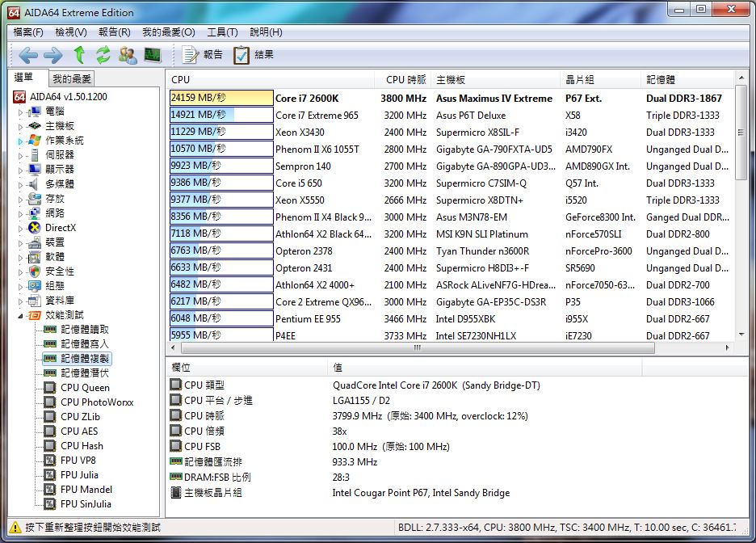Click the 裝置 devices tree icon
The image size is (756, 543).
click(34, 242)
